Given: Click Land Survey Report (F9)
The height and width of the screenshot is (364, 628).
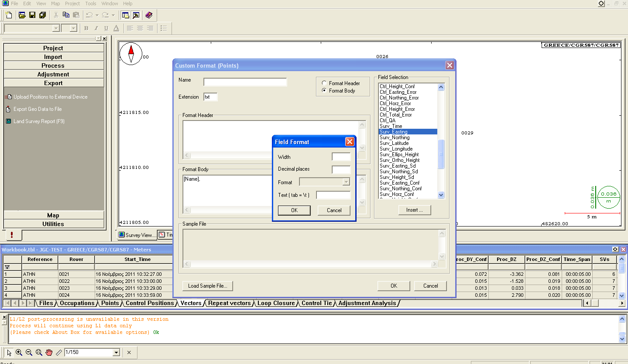Looking at the screenshot, I should coord(39,121).
